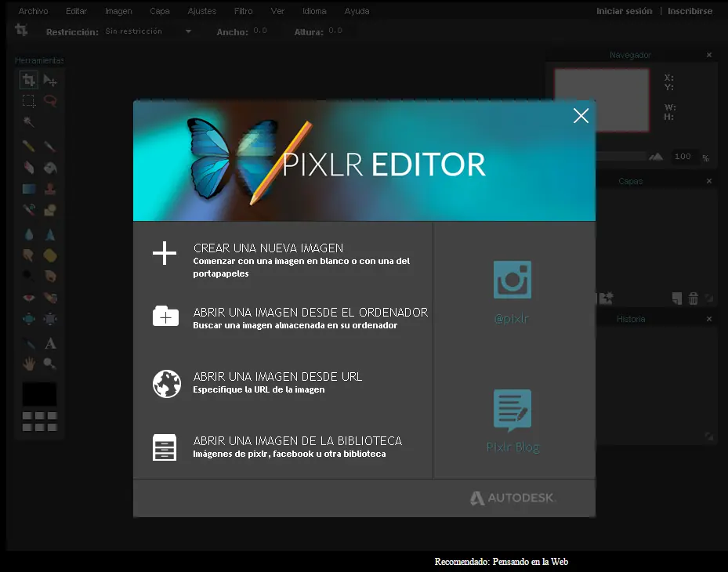The width and height of the screenshot is (728, 572).
Task: Choose the rectangular Marquee selection tool
Action: [x=29, y=101]
